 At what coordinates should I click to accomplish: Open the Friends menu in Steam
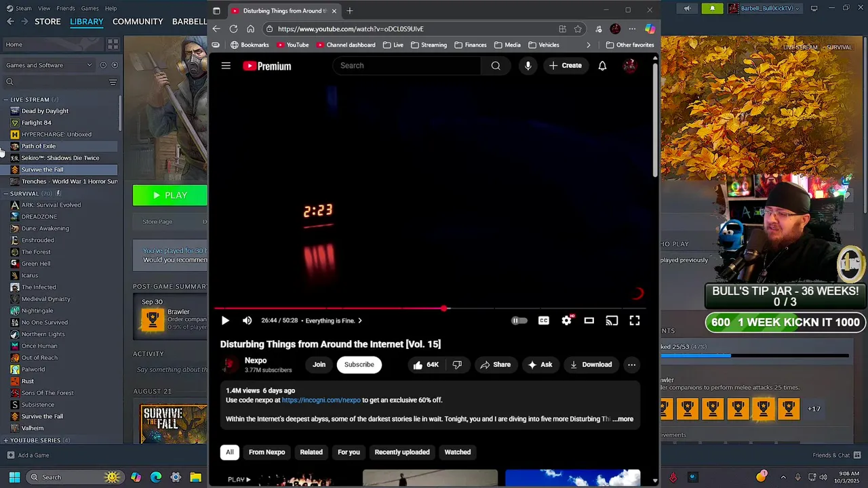point(66,8)
